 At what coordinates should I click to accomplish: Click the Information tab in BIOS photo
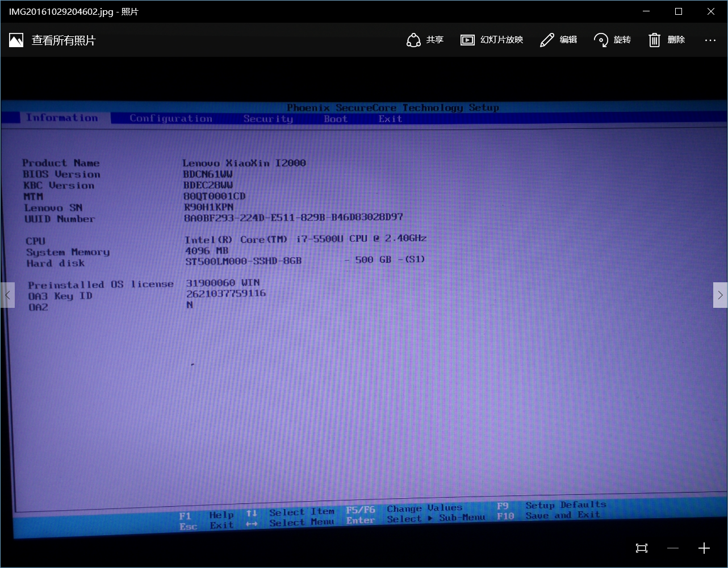point(62,118)
